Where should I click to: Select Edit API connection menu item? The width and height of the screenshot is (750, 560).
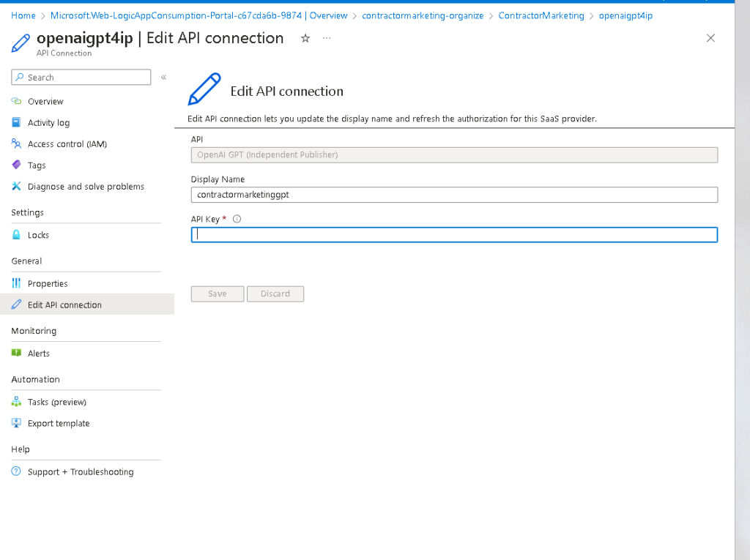87,304
